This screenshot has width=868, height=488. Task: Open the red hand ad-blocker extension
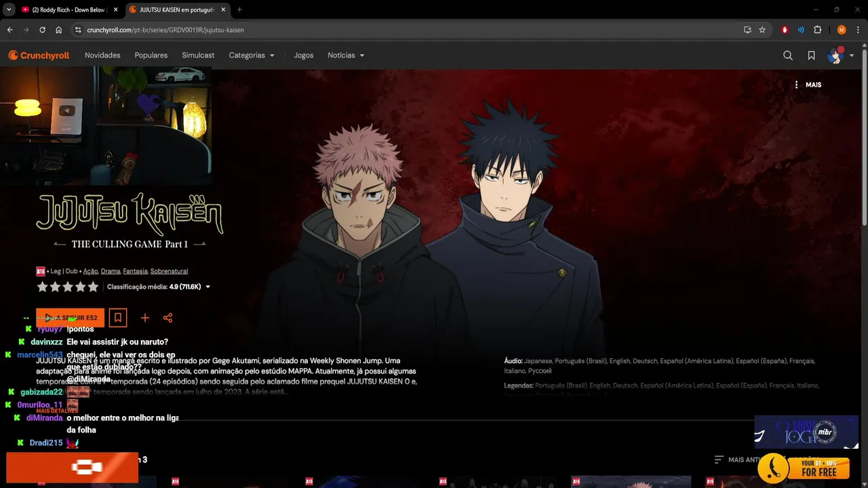click(x=785, y=30)
